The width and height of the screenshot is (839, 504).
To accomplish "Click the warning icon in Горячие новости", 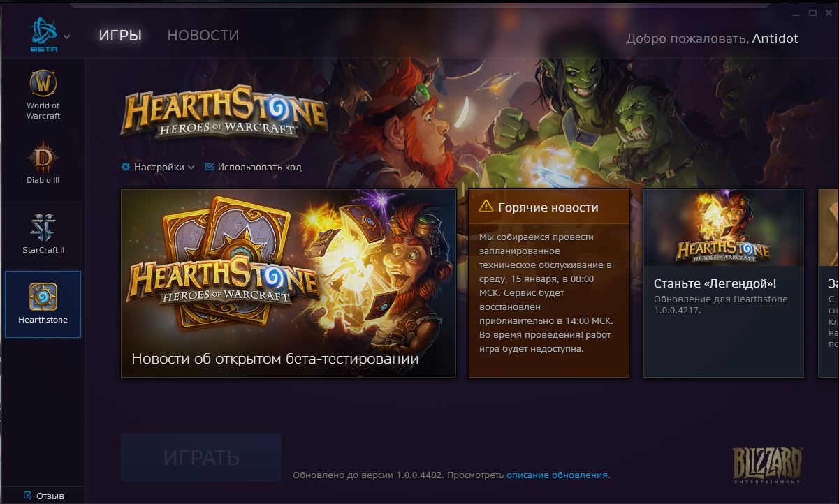I will (486, 207).
